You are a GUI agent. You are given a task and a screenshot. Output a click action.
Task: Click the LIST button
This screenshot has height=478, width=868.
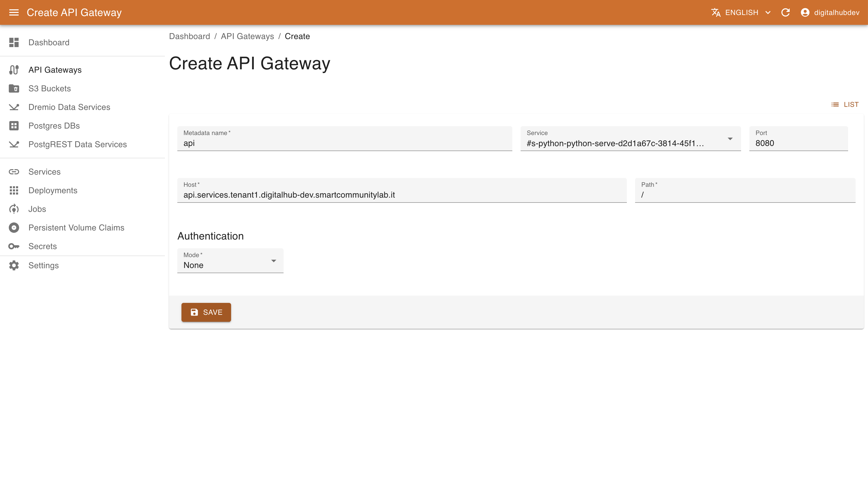point(845,104)
